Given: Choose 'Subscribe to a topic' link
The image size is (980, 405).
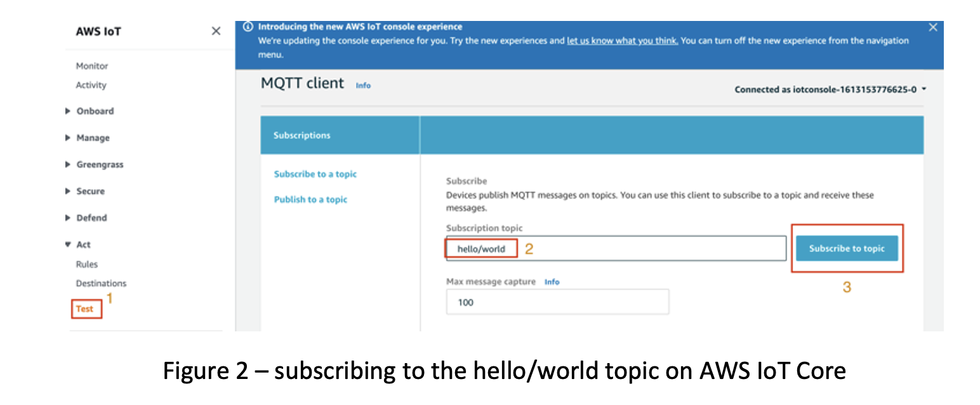Looking at the screenshot, I should [315, 174].
